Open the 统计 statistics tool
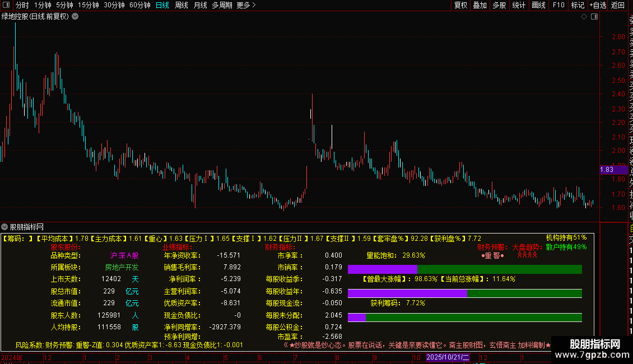This screenshot has width=633, height=364. coord(519,5)
